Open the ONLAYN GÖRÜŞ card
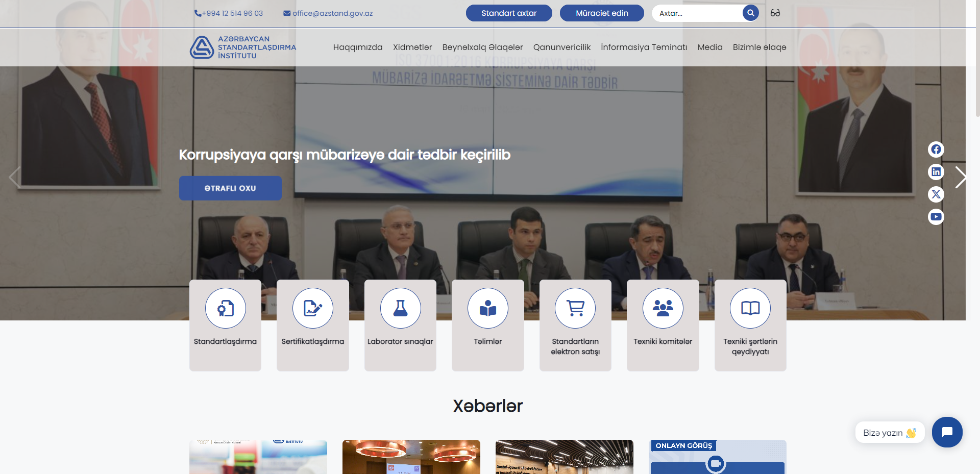The image size is (980, 474). (x=718, y=457)
